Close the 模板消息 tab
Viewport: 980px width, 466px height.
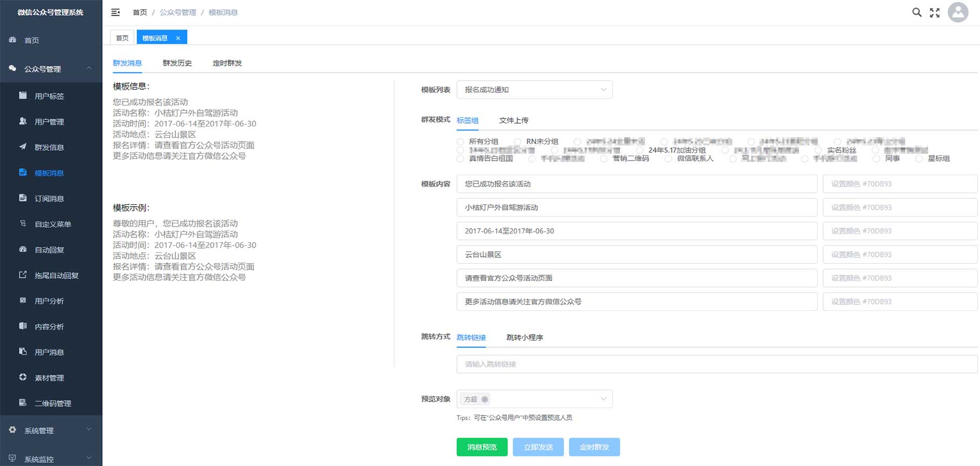coord(178,38)
